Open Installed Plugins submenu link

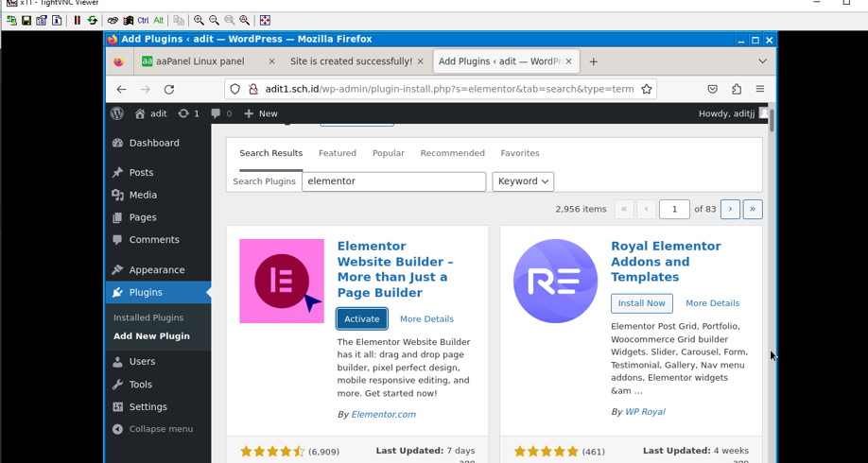tap(148, 317)
